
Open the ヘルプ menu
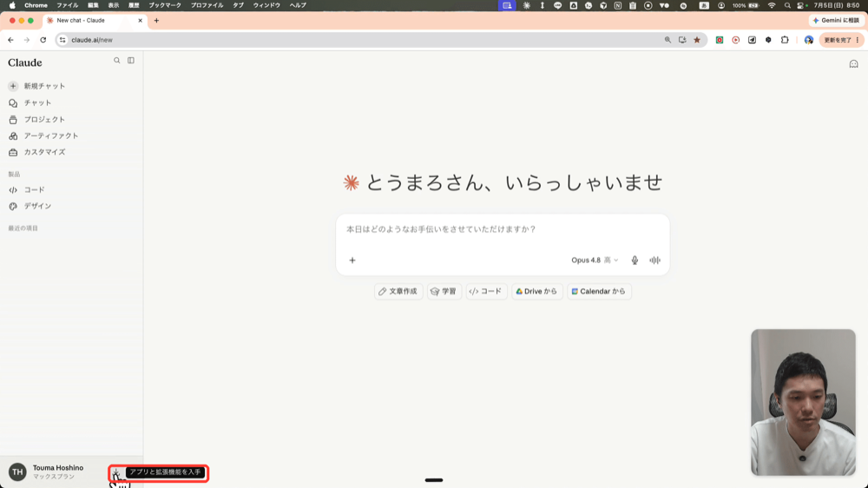[298, 5]
